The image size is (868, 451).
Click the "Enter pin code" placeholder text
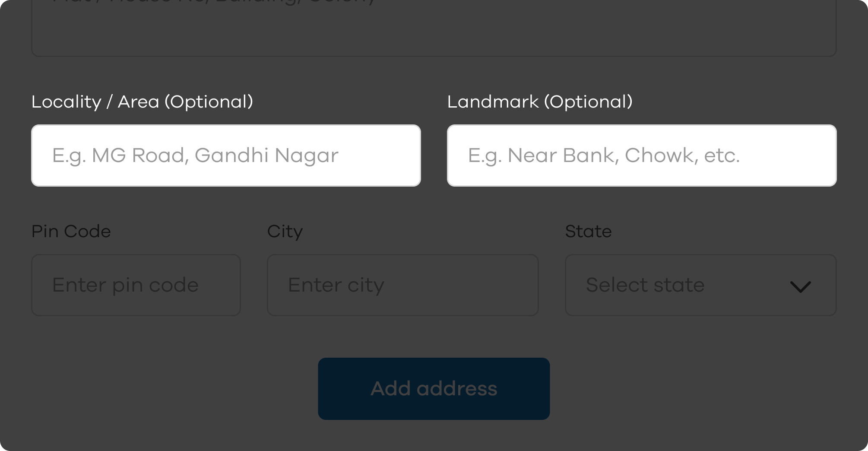pyautogui.click(x=125, y=285)
